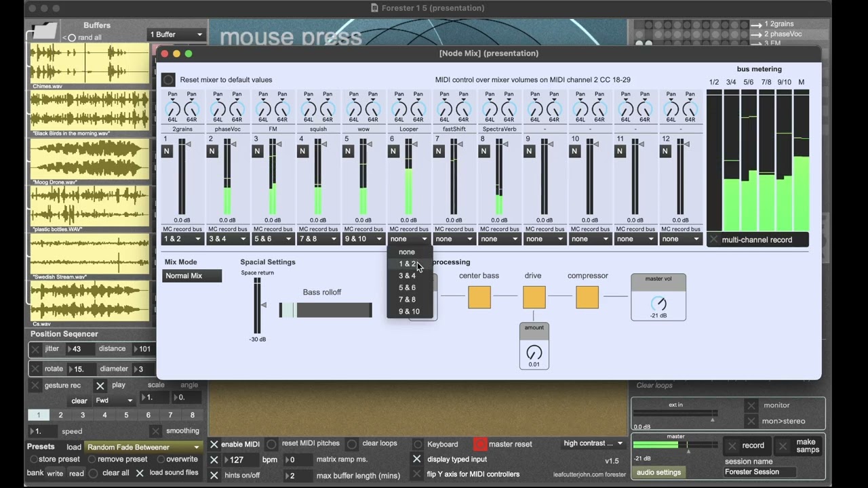Viewport: 868px width, 488px height.
Task: Open the 1 Buffer dropdown
Action: tap(176, 35)
